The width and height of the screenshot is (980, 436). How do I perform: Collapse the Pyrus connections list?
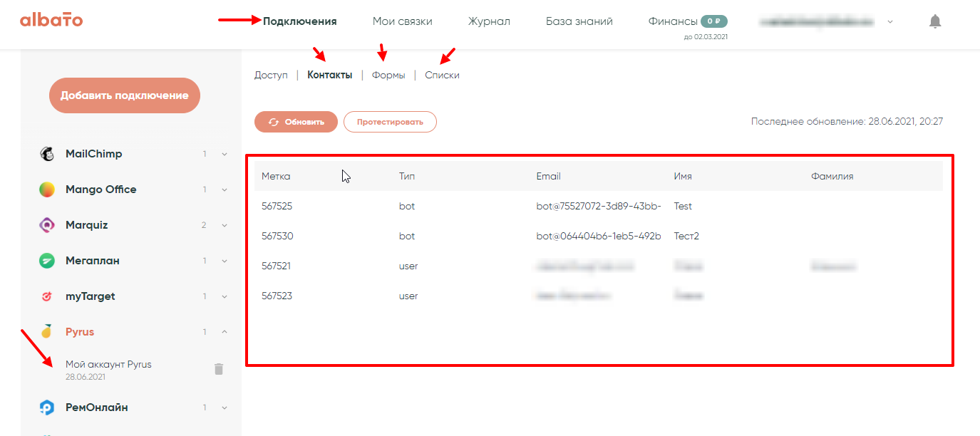tap(225, 332)
